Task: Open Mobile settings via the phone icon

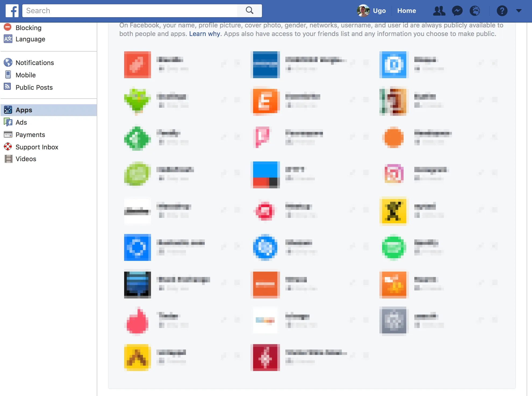Action: pos(8,75)
